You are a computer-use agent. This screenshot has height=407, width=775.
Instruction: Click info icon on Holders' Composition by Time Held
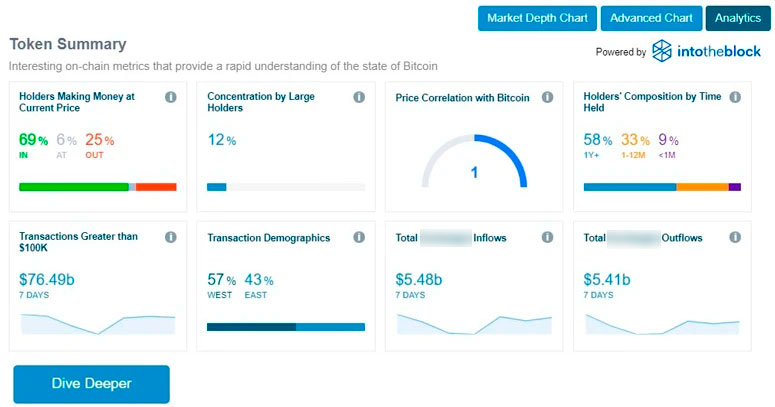pos(735,98)
